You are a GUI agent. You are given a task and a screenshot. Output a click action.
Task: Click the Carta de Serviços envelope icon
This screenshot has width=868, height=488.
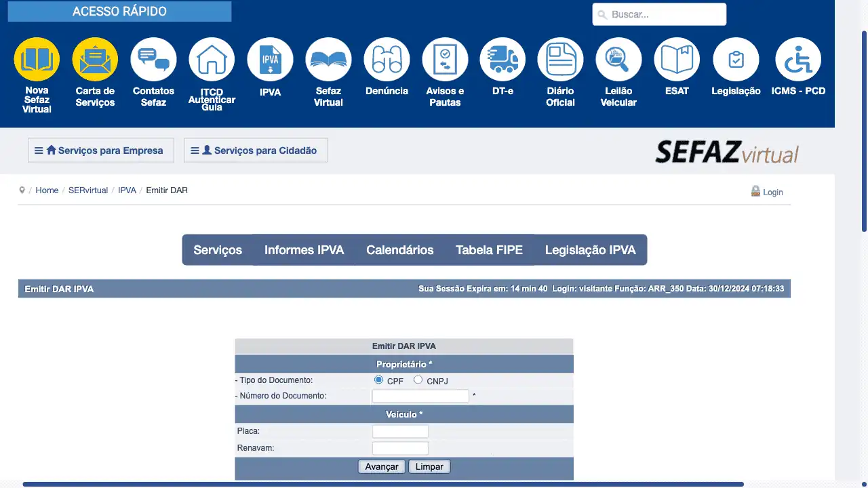pos(95,60)
